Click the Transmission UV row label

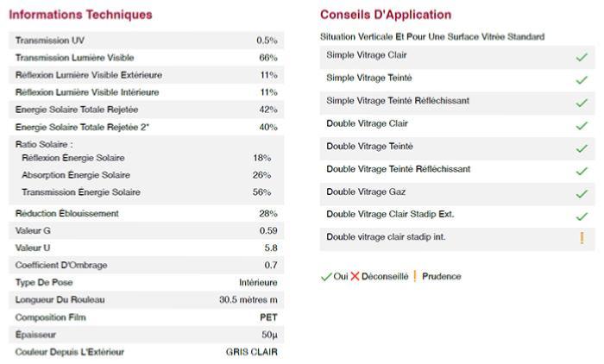pyautogui.click(x=50, y=41)
